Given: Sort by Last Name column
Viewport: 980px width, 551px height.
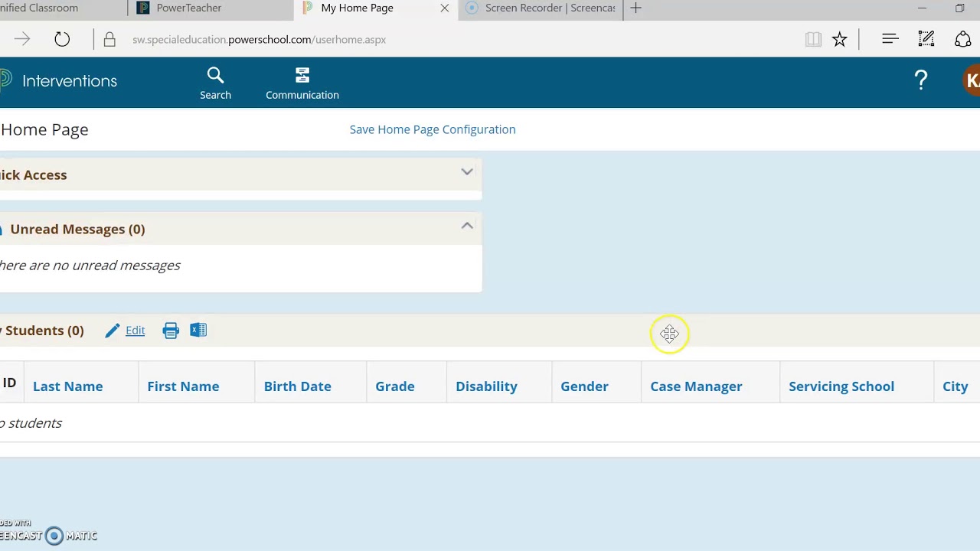Looking at the screenshot, I should (67, 386).
